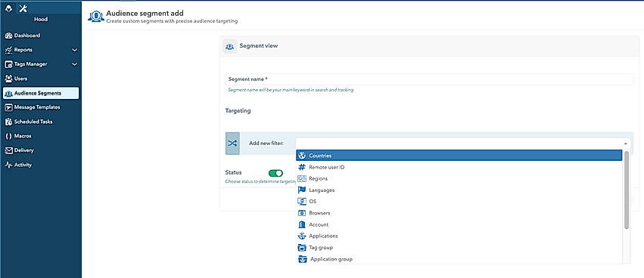644x278 pixels.
Task: Click the Message Templates icon
Action: 8,107
